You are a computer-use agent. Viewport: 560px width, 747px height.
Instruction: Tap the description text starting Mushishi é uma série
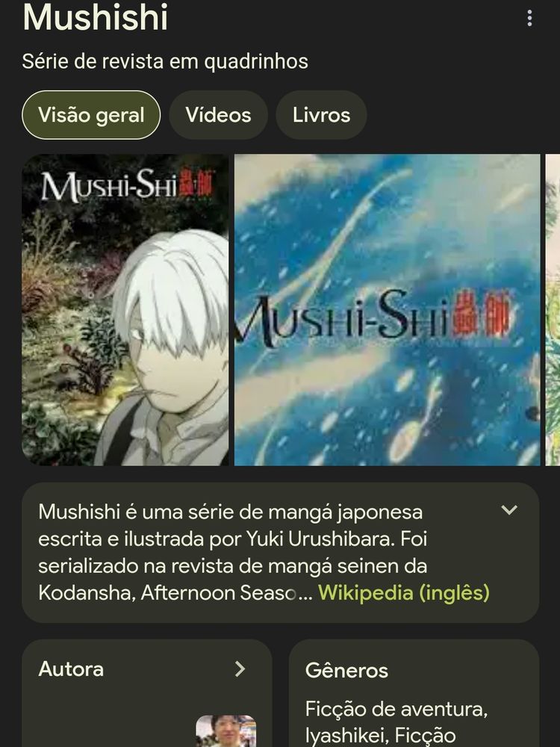pos(257,553)
